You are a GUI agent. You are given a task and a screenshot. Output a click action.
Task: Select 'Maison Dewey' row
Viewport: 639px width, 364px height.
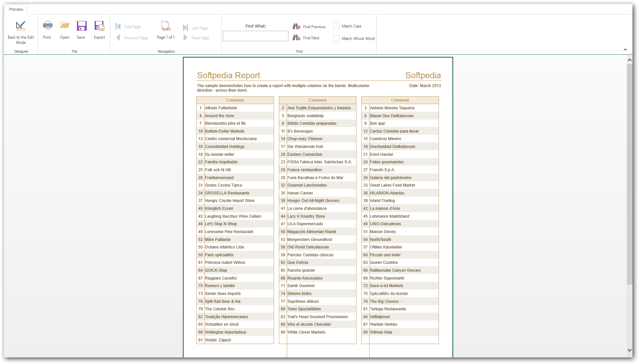point(400,232)
